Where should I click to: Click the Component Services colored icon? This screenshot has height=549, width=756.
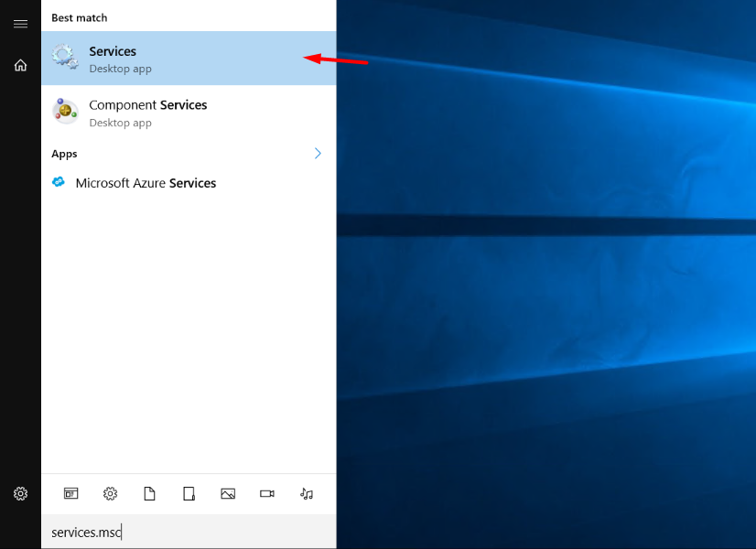click(64, 111)
